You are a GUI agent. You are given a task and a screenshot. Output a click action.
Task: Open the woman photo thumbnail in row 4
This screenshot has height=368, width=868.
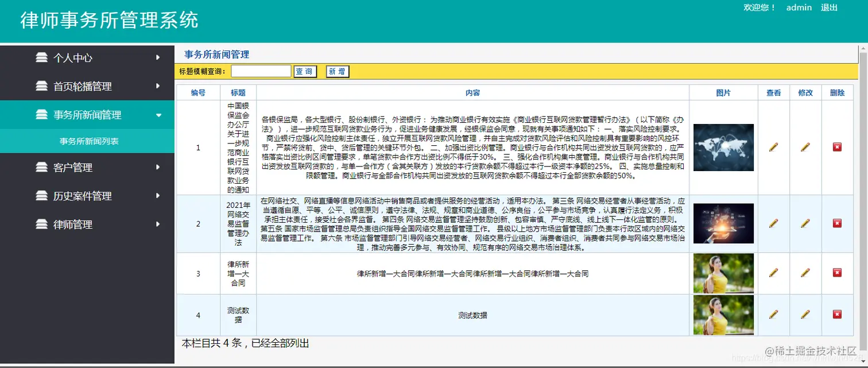(723, 315)
